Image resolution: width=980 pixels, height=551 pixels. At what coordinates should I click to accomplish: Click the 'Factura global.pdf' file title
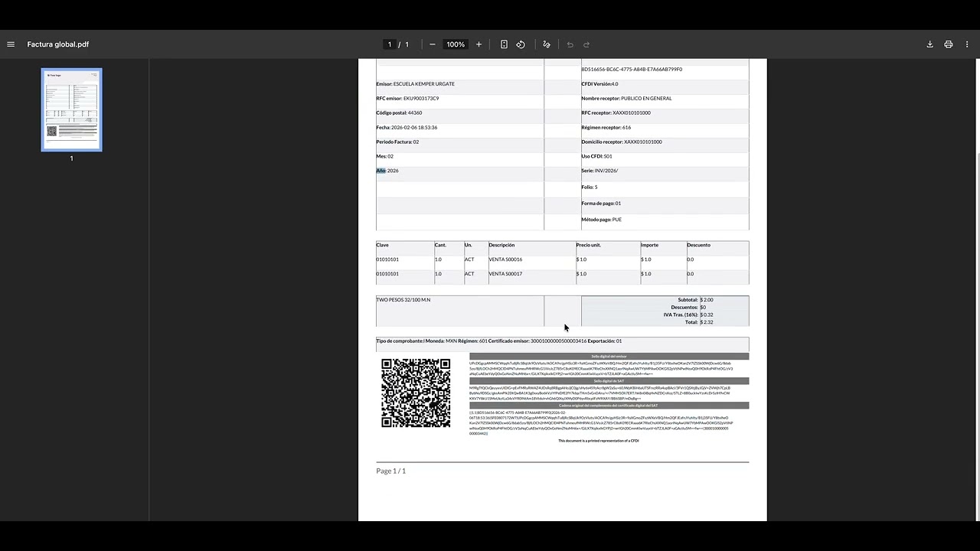(58, 44)
